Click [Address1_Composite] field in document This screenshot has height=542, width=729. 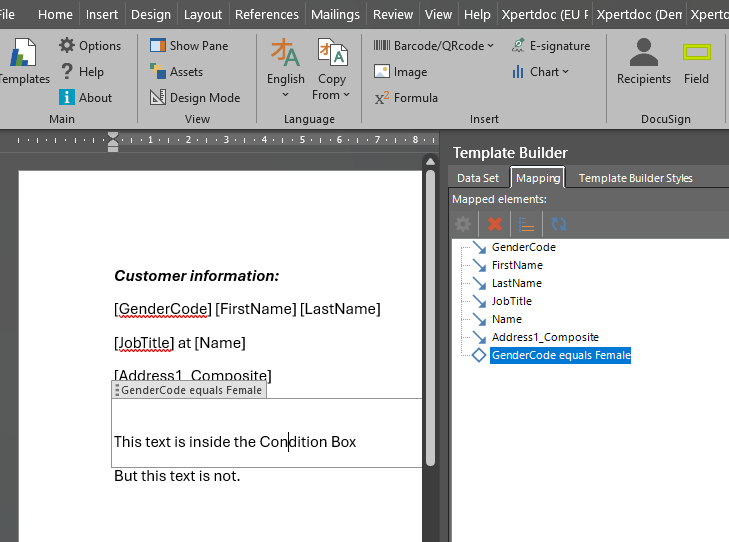193,375
